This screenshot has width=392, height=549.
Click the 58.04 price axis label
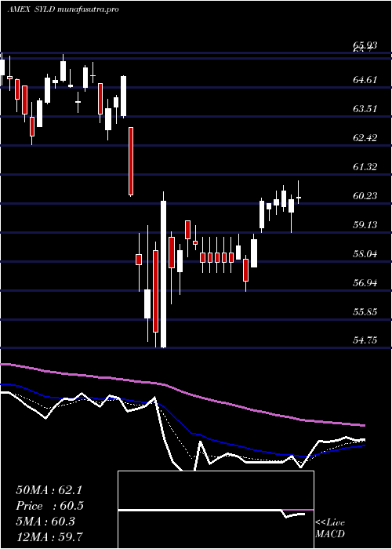coord(365,253)
